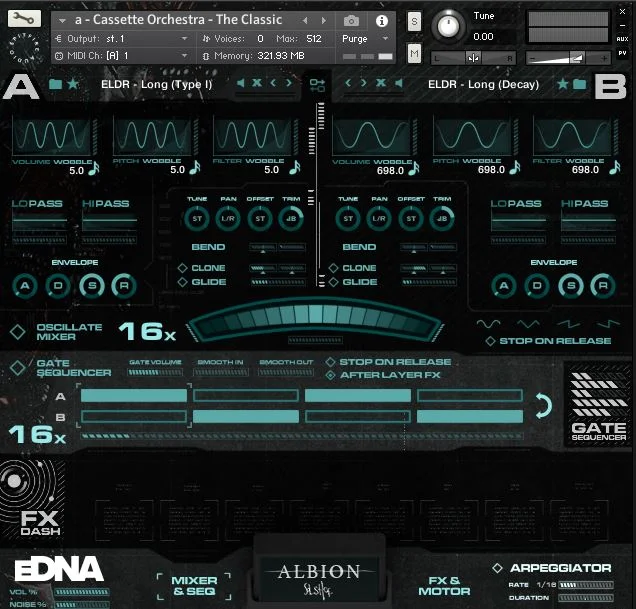Image resolution: width=636 pixels, height=609 pixels.
Task: Open the wrench instrument edit mode
Action: [24, 18]
